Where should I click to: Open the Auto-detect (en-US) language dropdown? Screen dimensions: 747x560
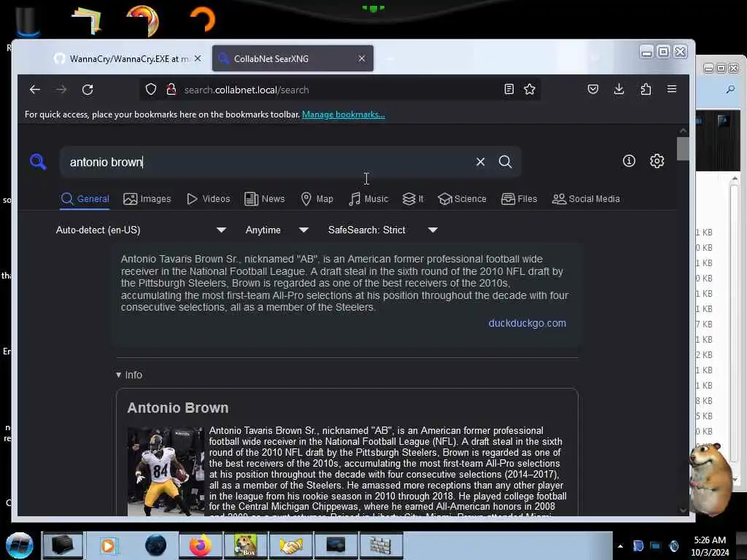click(141, 230)
